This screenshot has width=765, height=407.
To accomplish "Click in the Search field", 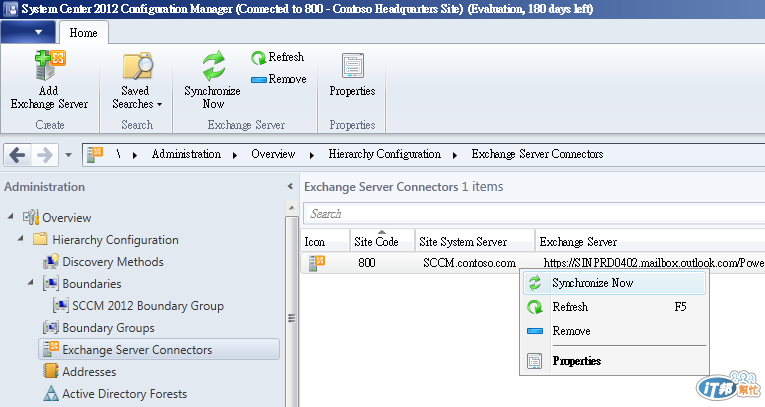I will [534, 214].
